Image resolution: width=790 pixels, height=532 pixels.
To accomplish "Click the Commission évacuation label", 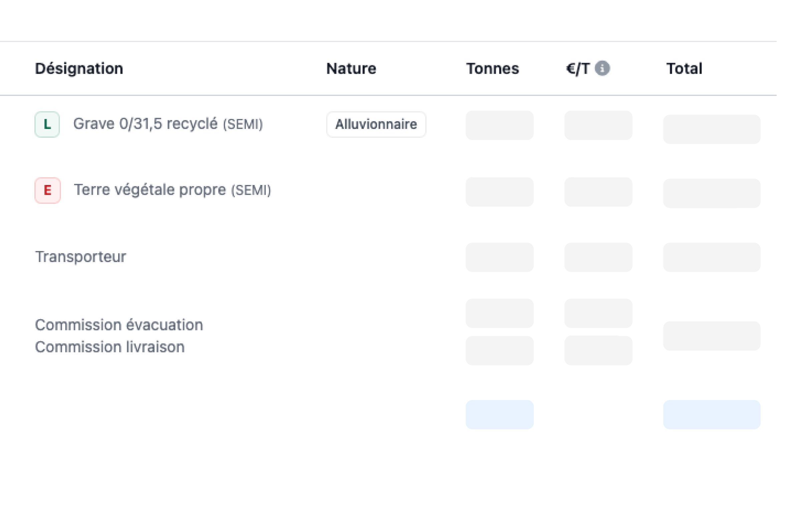I will tap(119, 325).
